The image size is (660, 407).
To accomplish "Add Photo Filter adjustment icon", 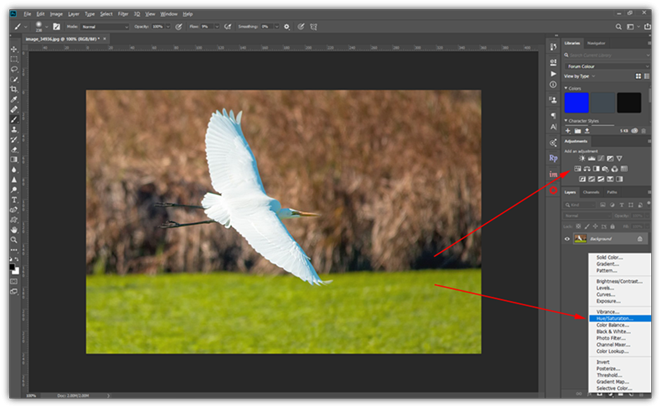I will coord(605,169).
